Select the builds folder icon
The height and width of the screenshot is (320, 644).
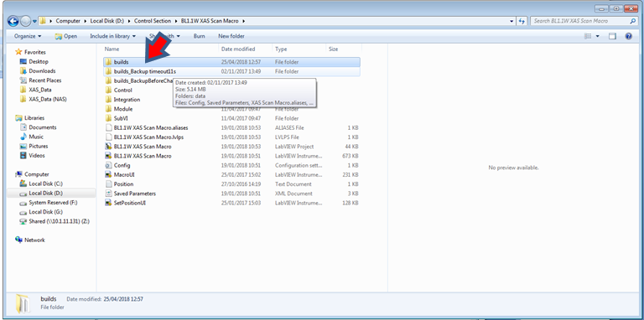point(108,62)
